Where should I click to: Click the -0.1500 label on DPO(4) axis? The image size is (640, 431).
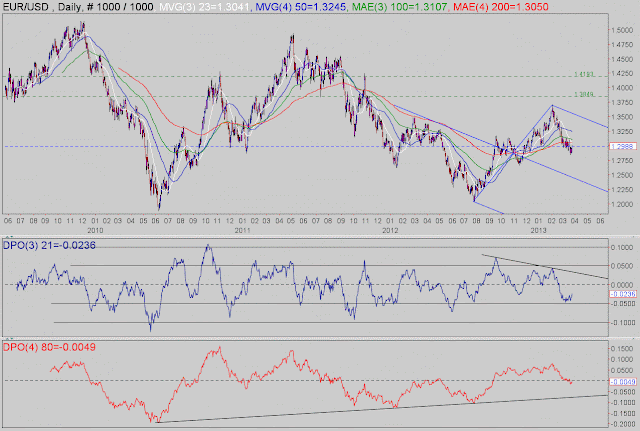pos(621,413)
